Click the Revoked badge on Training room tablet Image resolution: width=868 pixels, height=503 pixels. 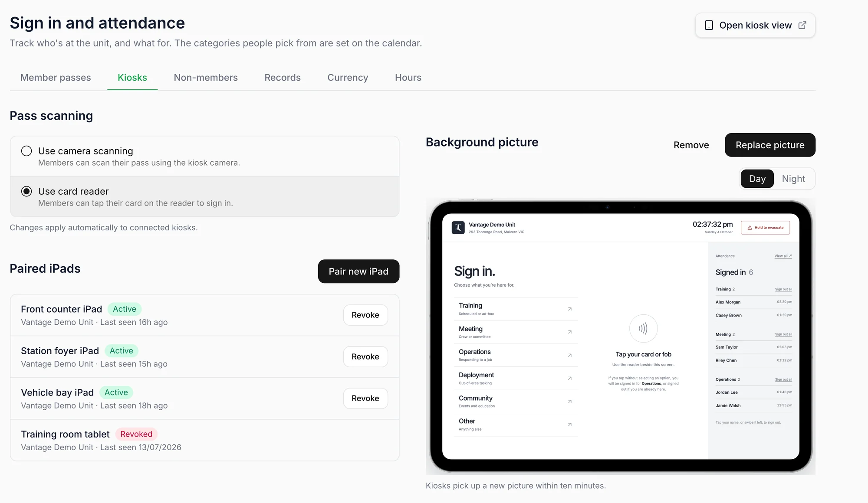[x=136, y=434]
